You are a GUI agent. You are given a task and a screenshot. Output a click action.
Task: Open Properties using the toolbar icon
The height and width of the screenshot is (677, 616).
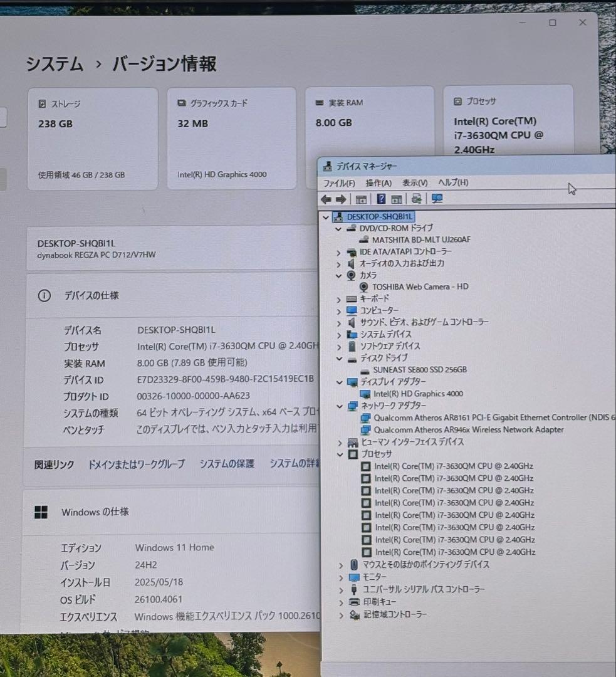point(397,199)
